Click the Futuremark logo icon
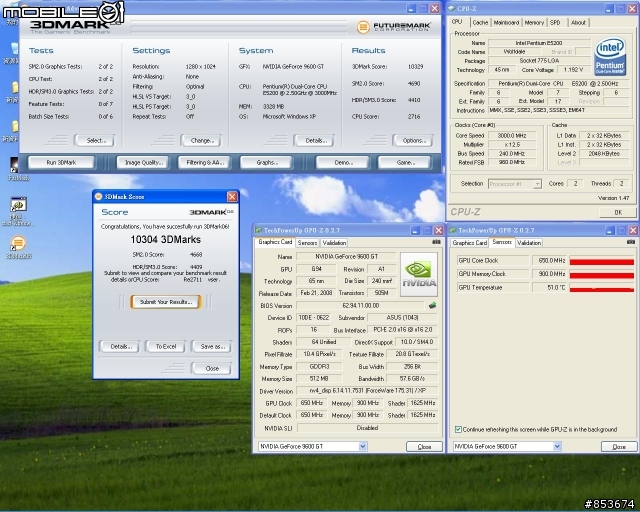Image resolution: width=640 pixels, height=512 pixels. [363, 27]
